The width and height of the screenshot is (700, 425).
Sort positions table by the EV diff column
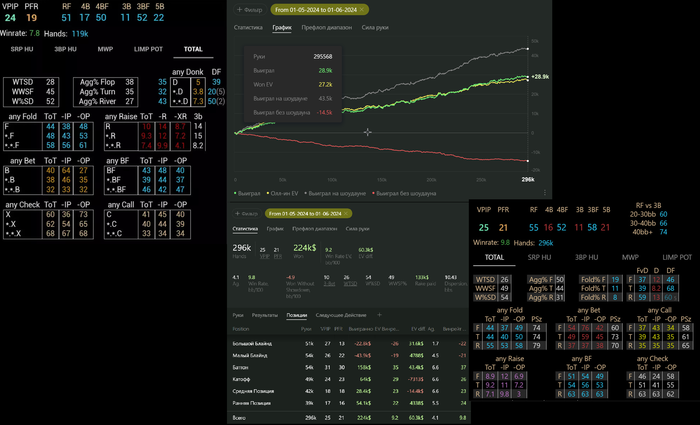click(x=417, y=329)
